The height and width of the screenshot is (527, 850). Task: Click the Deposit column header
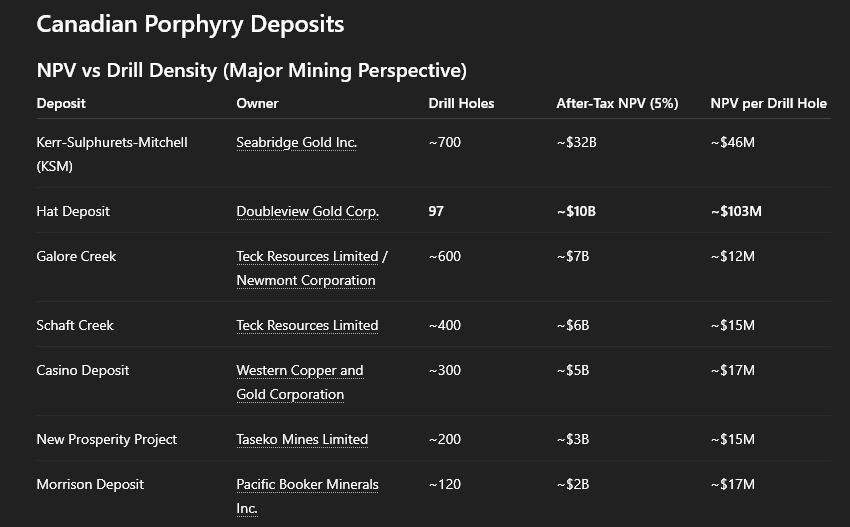(61, 104)
